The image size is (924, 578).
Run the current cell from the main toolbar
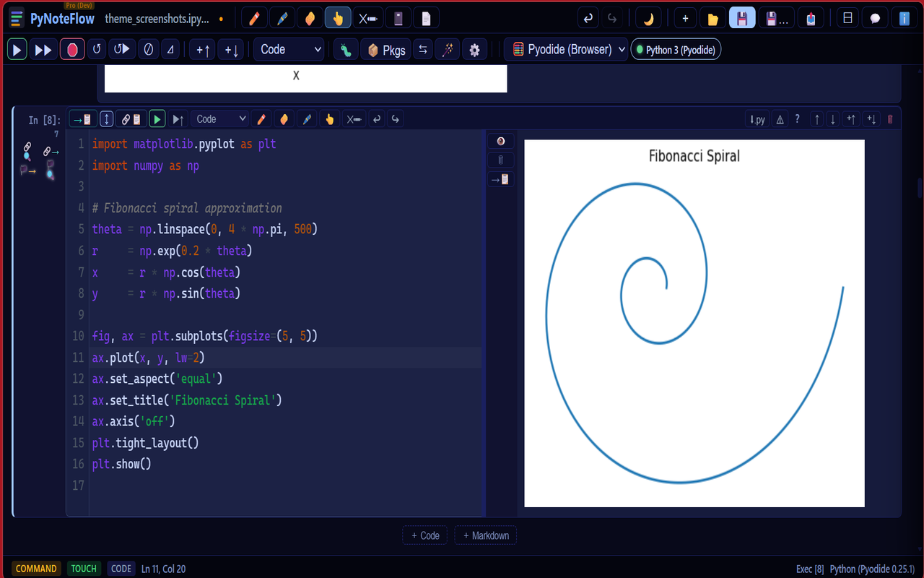point(17,50)
